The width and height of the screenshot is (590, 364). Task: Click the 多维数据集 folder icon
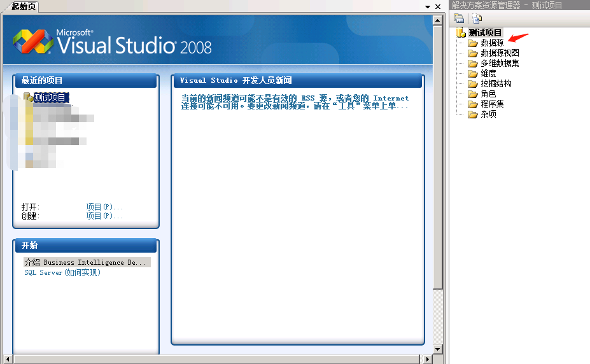[473, 64]
